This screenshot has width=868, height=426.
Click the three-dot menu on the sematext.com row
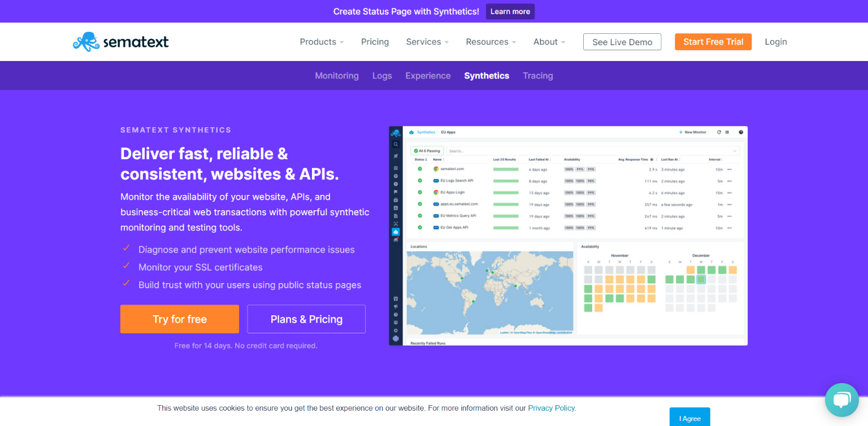pos(729,169)
